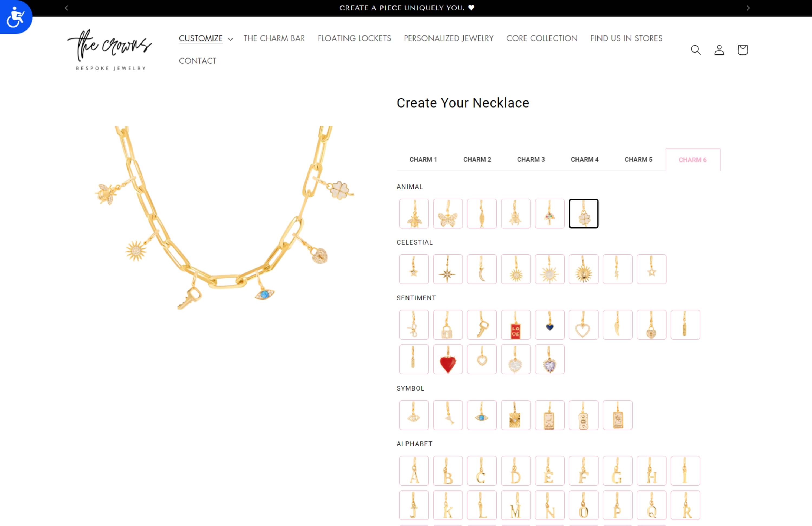Select the bee charm
The image size is (812, 526).
tap(414, 213)
